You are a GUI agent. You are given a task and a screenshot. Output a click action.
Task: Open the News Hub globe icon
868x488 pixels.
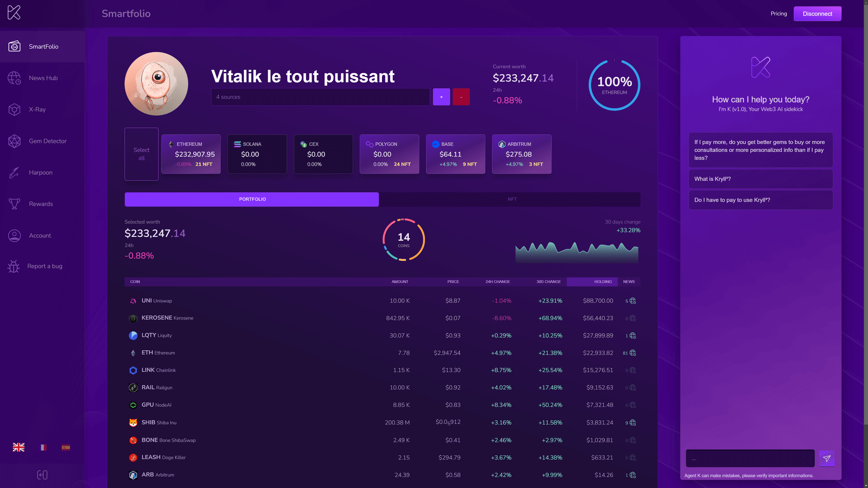tap(14, 78)
